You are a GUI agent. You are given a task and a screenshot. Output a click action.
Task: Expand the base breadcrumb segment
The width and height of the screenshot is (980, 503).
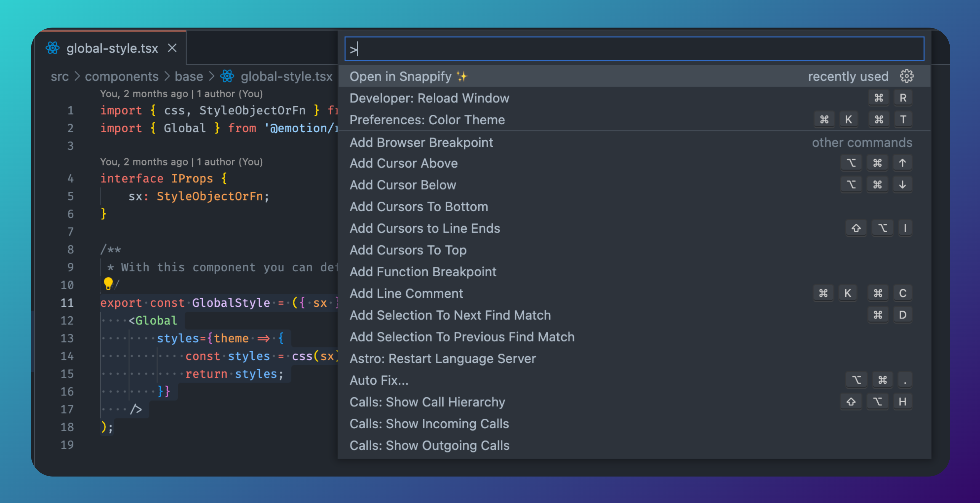tap(189, 76)
